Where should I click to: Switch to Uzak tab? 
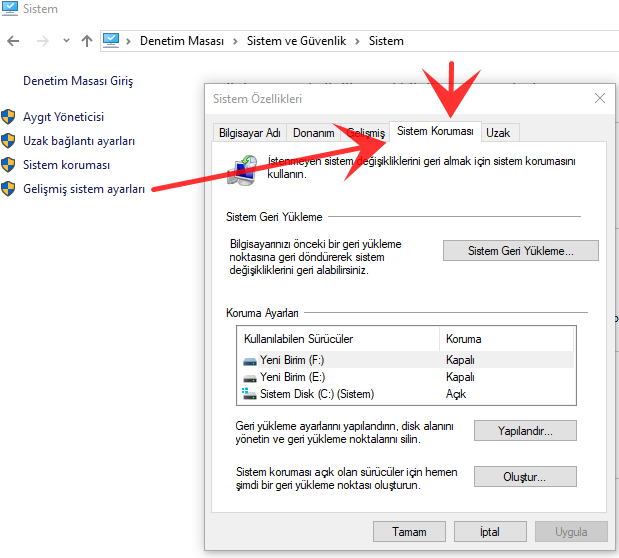tap(498, 133)
